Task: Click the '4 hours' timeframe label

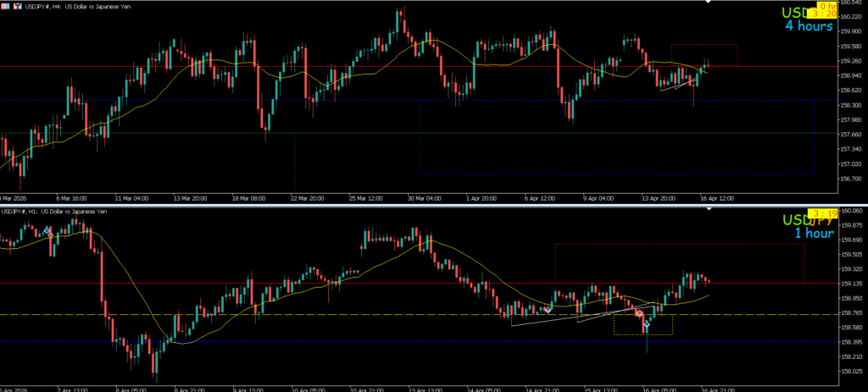Action: point(807,26)
